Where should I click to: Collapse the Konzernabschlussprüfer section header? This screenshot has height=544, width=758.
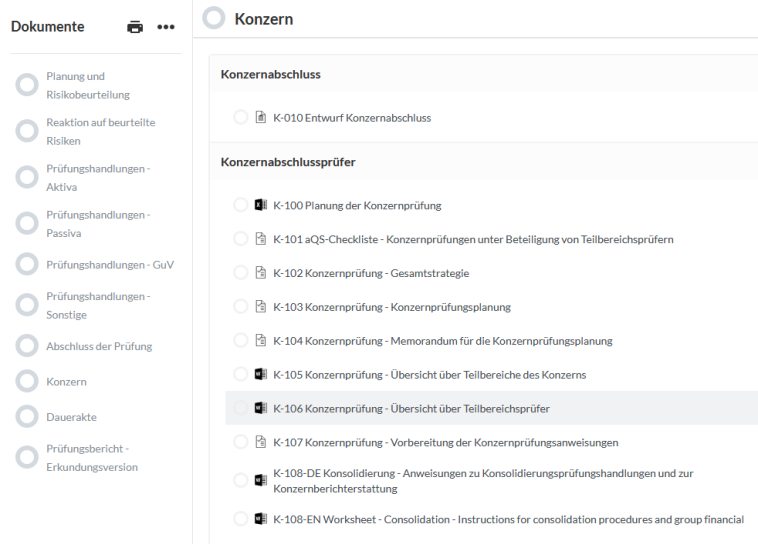pyautogui.click(x=288, y=162)
